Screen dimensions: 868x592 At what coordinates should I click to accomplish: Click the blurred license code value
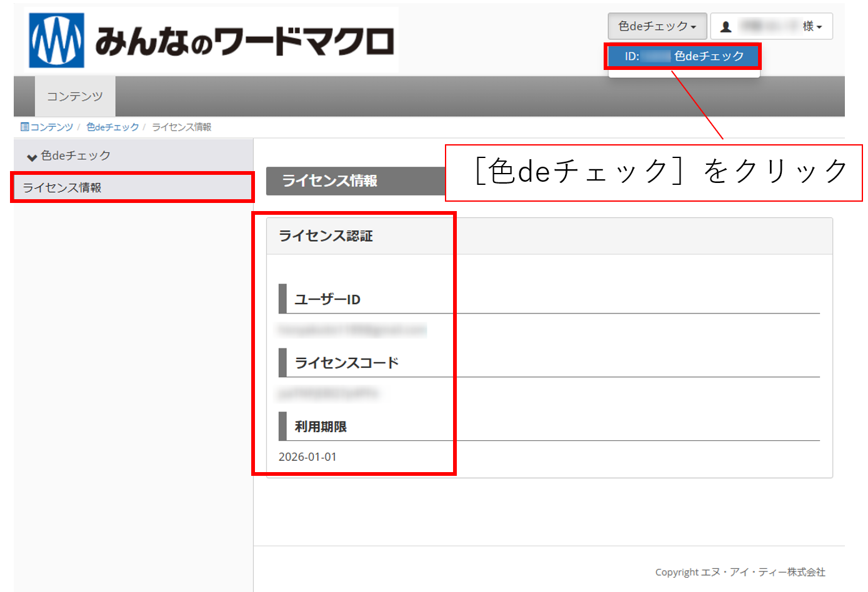(328, 393)
